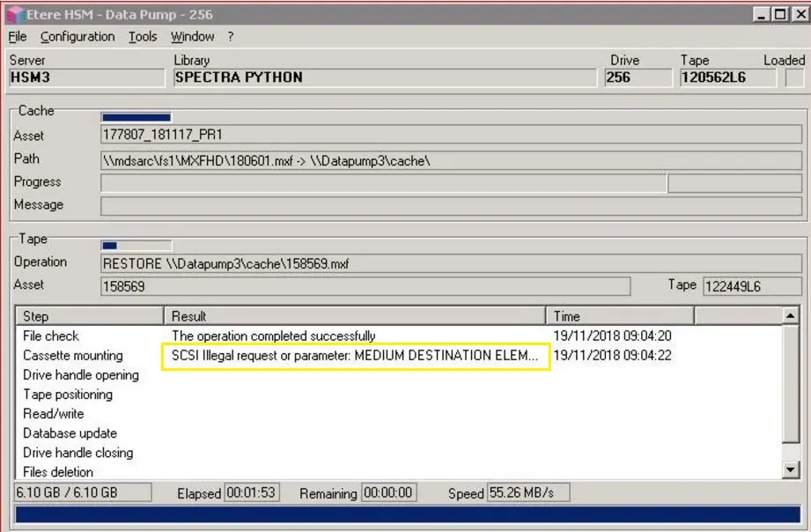Click the Cache asset field 177807_181117_PR1
This screenshot has height=532, width=811.
coord(451,136)
